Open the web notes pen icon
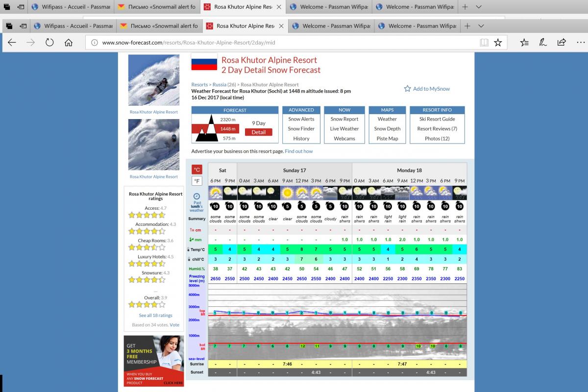This screenshot has height=392, width=588. click(x=543, y=43)
